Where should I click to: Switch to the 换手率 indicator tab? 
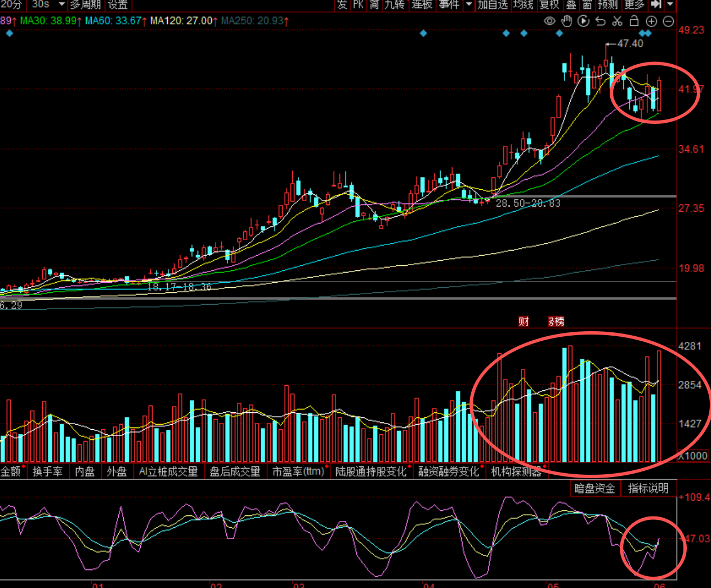(47, 471)
